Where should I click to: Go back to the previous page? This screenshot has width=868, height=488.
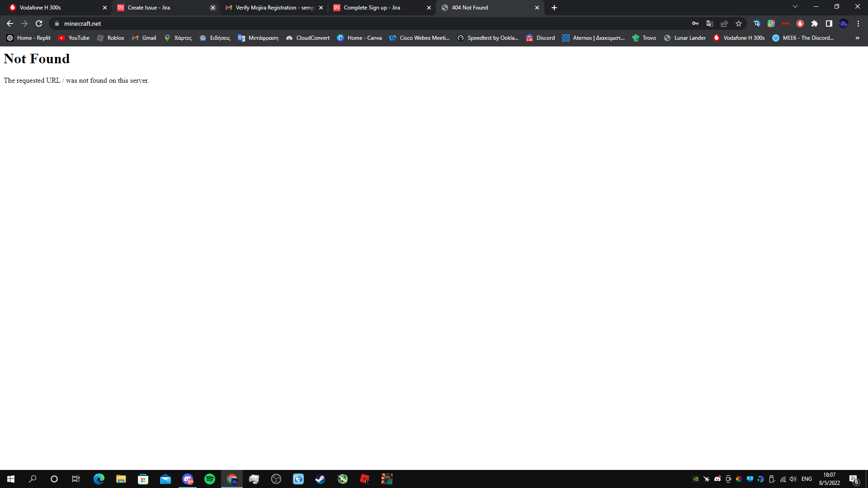pos(10,23)
